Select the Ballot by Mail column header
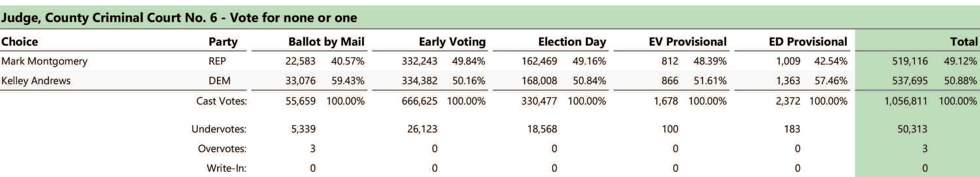 [x=326, y=42]
